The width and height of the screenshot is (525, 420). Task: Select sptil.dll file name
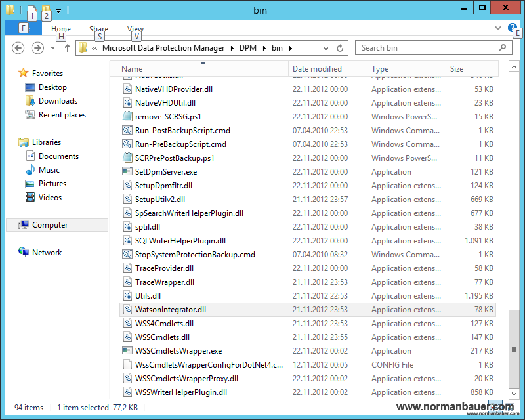[147, 227]
